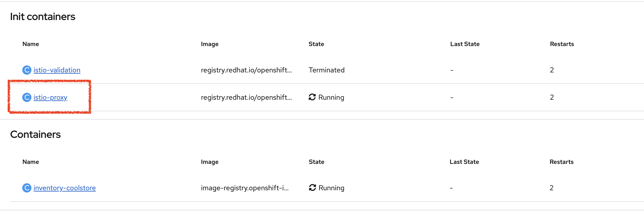Click the container icon next to istio-validation

coord(27,70)
